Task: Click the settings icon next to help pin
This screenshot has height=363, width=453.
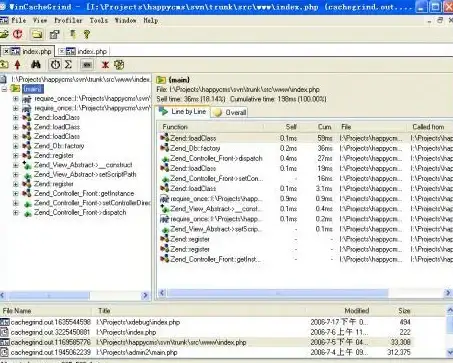Action: [54, 34]
